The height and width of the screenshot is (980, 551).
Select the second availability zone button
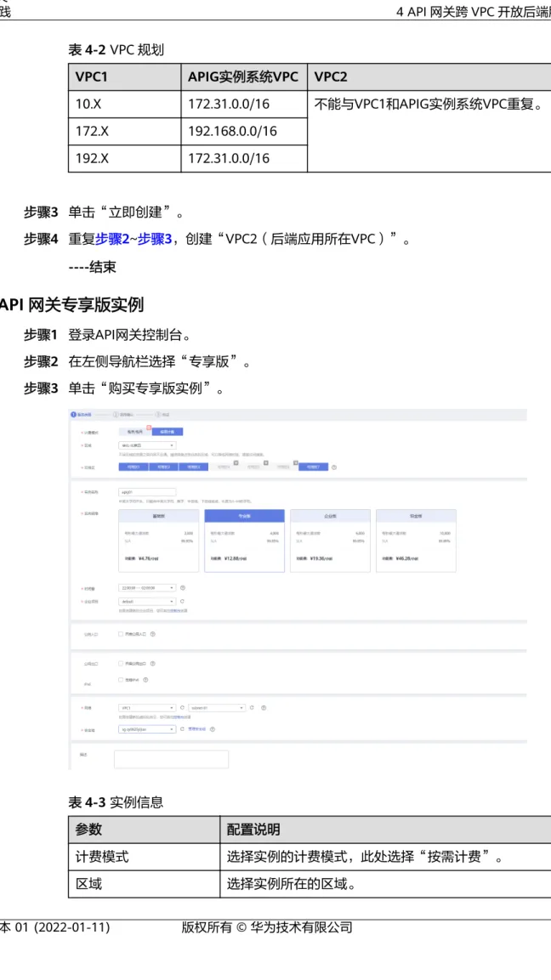pyautogui.click(x=163, y=467)
